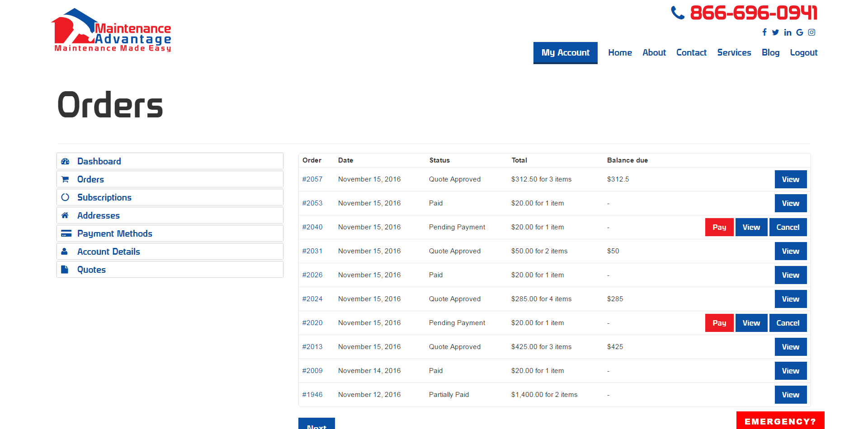Click the Payment Methods card icon
Screen dimensions: 868x429
click(66, 233)
